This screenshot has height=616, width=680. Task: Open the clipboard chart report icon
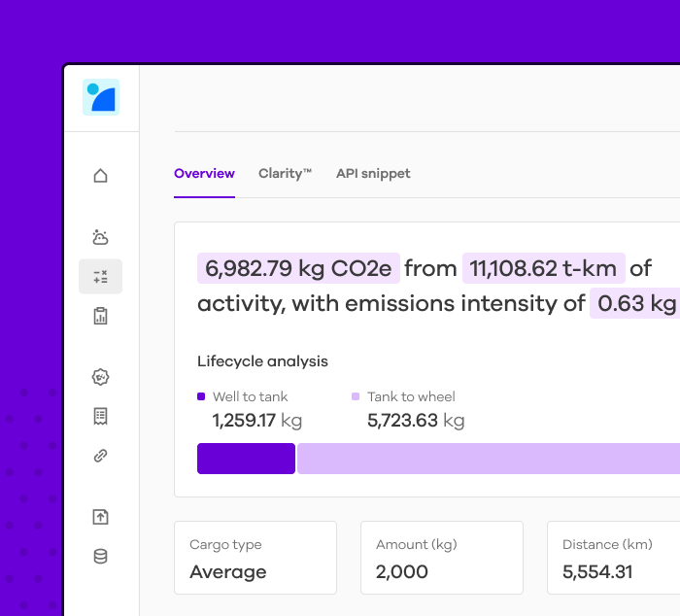tap(101, 316)
